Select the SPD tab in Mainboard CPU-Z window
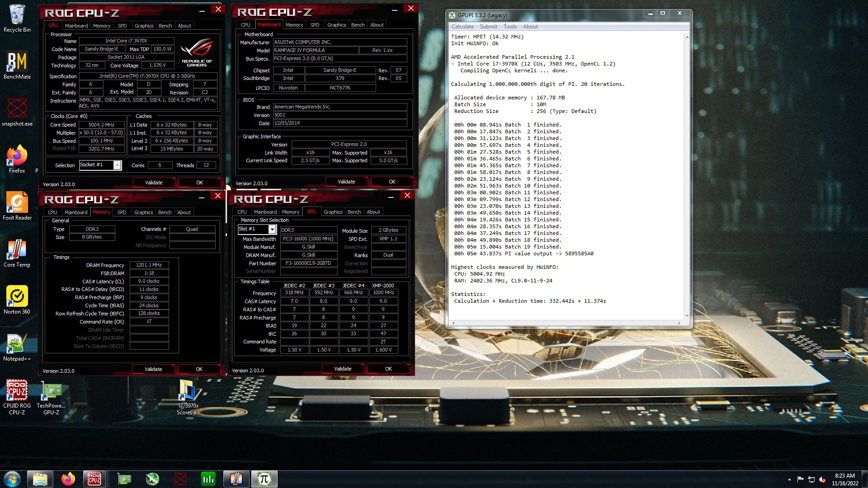Screen dimensions: 868x488 pos(315,25)
